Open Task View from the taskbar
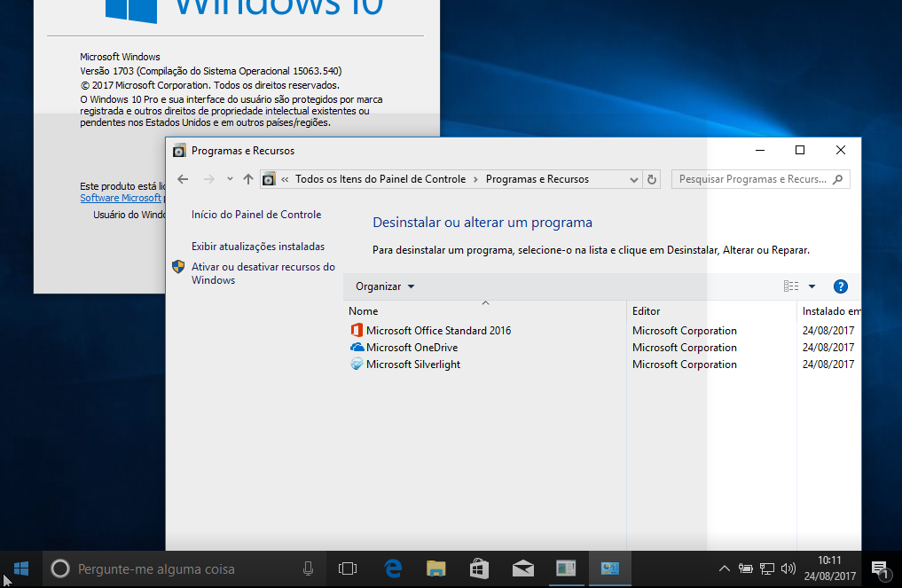Viewport: 902px width, 588px height. tap(348, 569)
